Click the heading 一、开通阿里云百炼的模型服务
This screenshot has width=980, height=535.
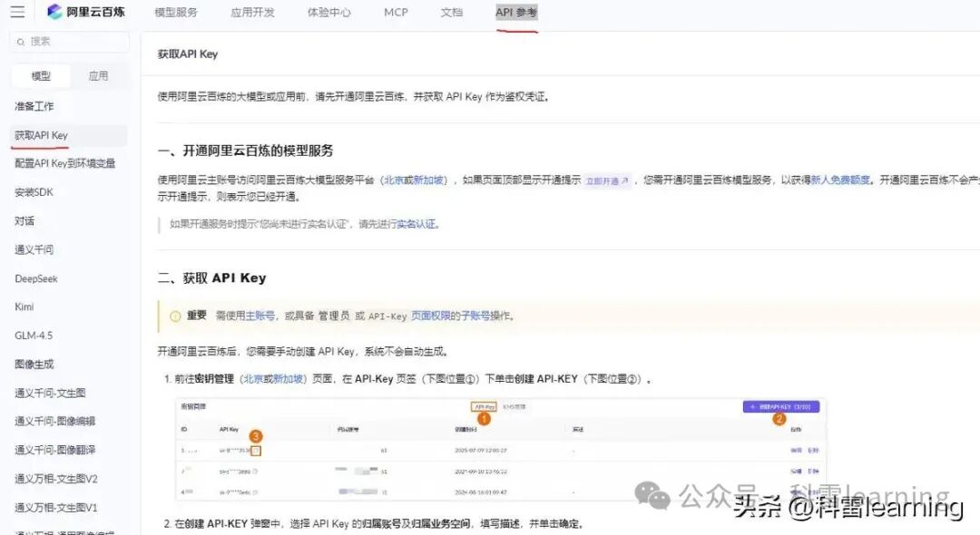click(x=245, y=151)
